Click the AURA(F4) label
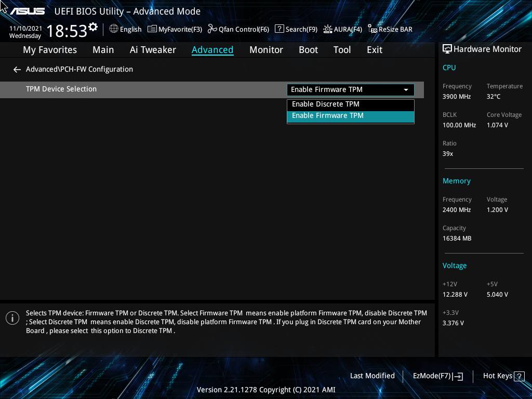The image size is (532, 399). coord(348,30)
